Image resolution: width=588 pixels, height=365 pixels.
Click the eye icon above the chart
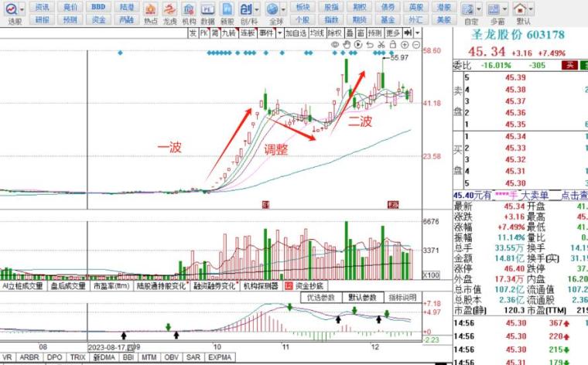pyautogui.click(x=335, y=45)
